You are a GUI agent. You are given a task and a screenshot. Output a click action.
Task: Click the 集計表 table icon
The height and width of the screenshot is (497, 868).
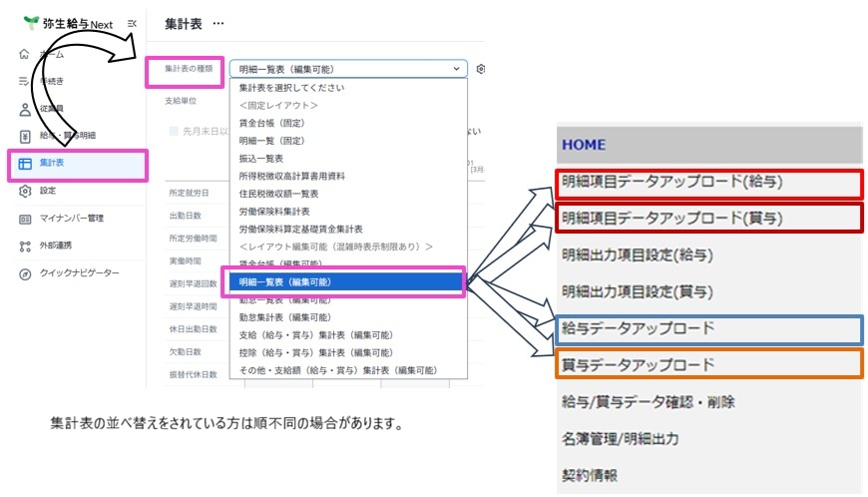(25, 164)
